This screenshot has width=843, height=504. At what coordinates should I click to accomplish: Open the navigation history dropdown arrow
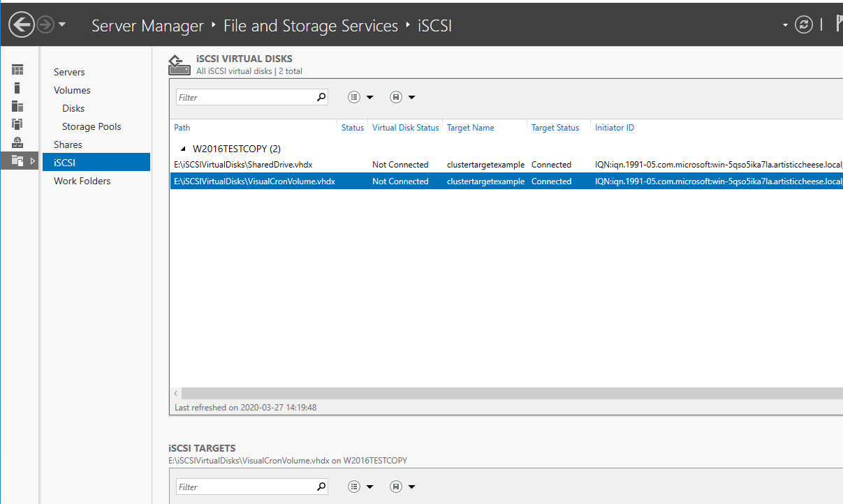62,25
